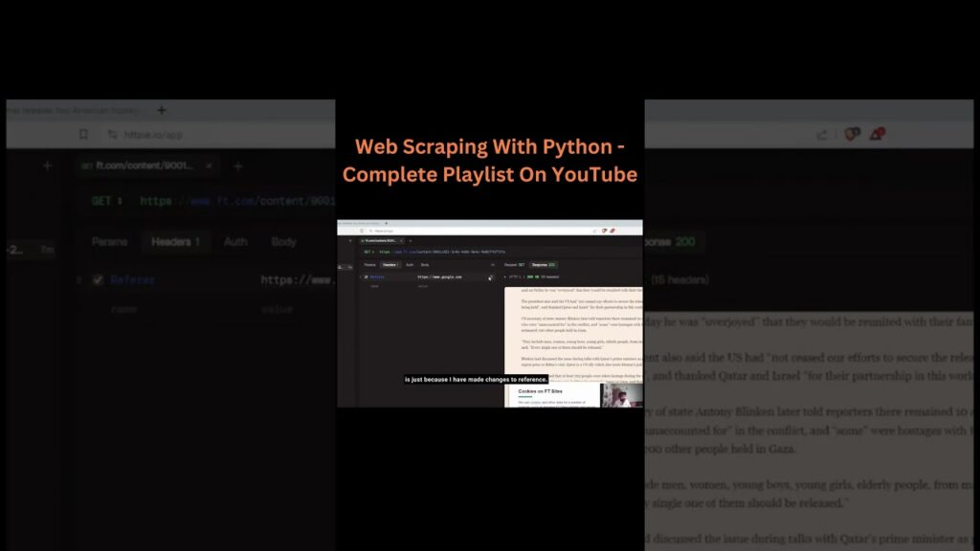Click the share icon in large background toolbar
Image resolution: width=980 pixels, height=551 pixels.
point(821,135)
